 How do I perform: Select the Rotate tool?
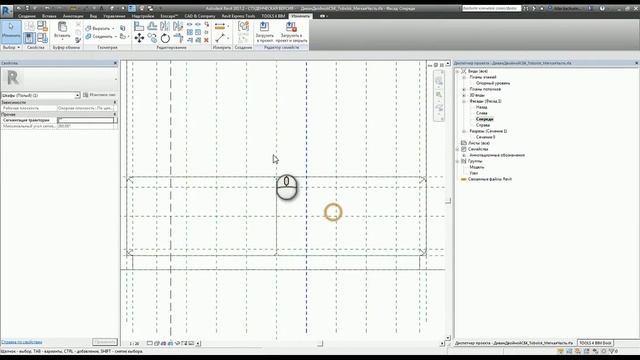coord(165,38)
